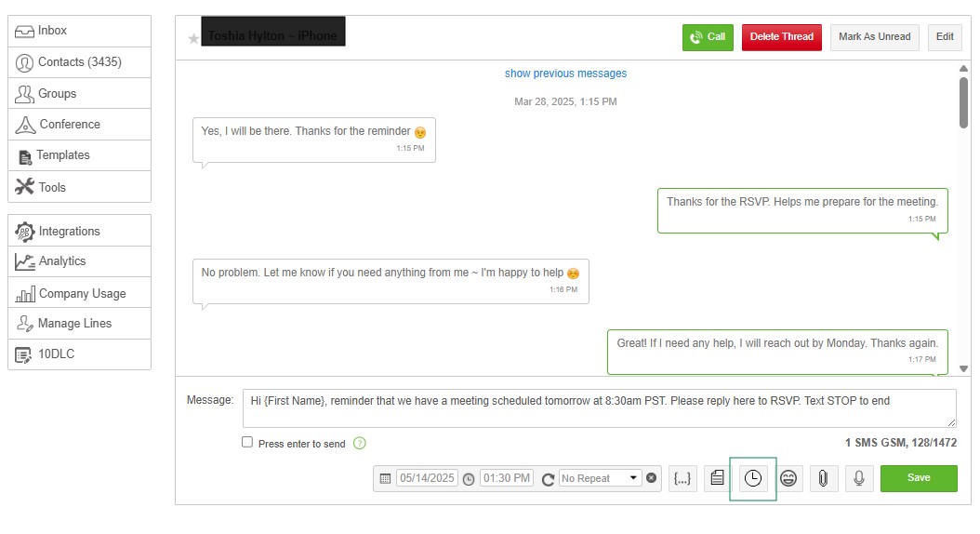Click inside the Message text area

(x=599, y=407)
